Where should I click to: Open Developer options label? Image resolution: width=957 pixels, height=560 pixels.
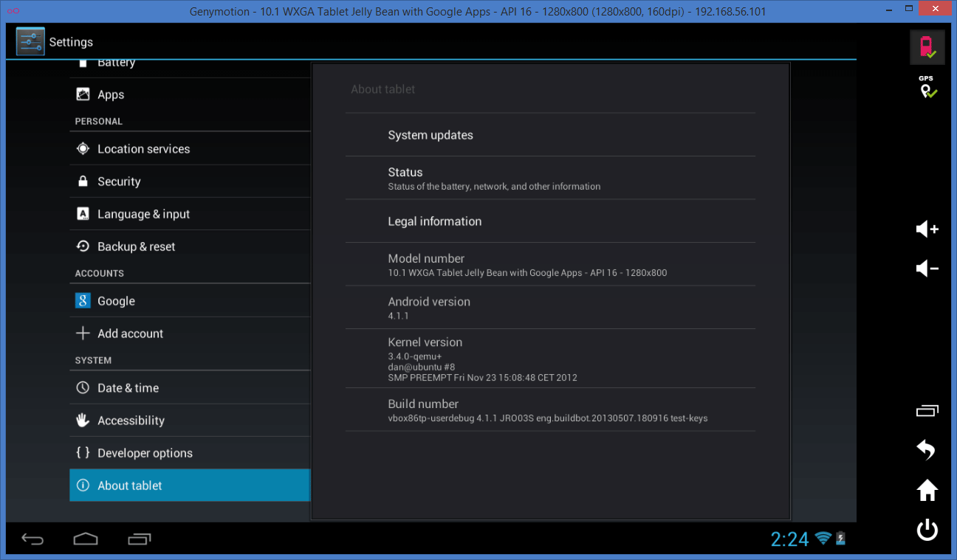tap(145, 453)
